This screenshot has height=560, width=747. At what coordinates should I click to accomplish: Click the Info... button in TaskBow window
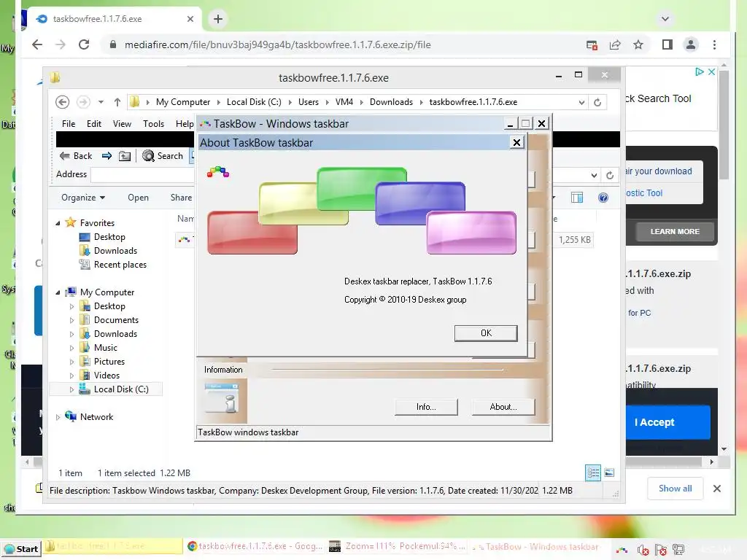click(426, 407)
